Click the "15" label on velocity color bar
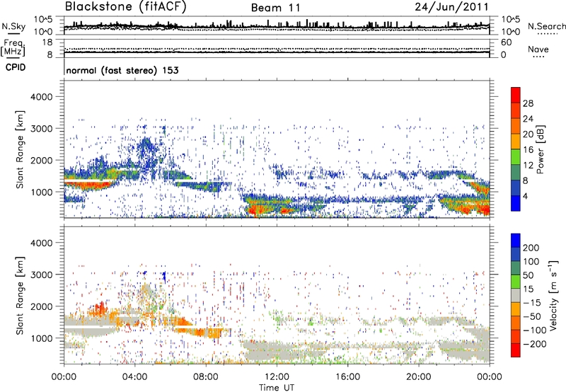The image size is (566, 392). (528, 289)
